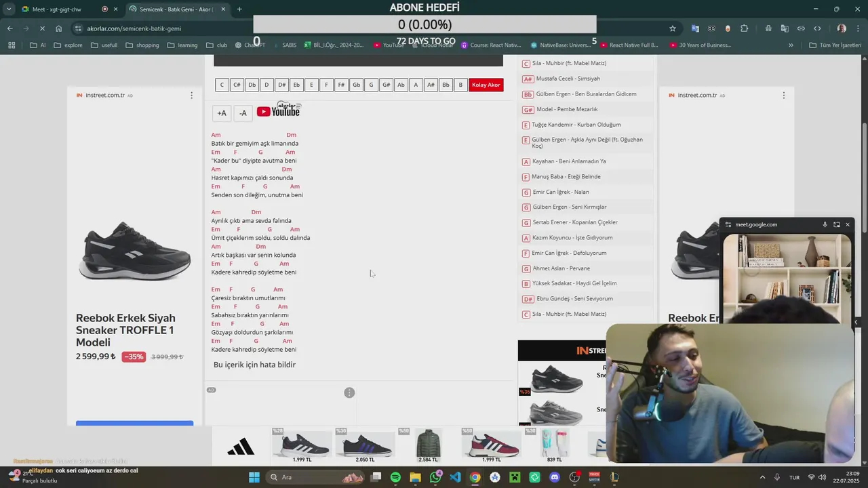Open Gülben Ergen - Ben Buralardan Gidicem
This screenshot has width=868, height=488.
586,94
